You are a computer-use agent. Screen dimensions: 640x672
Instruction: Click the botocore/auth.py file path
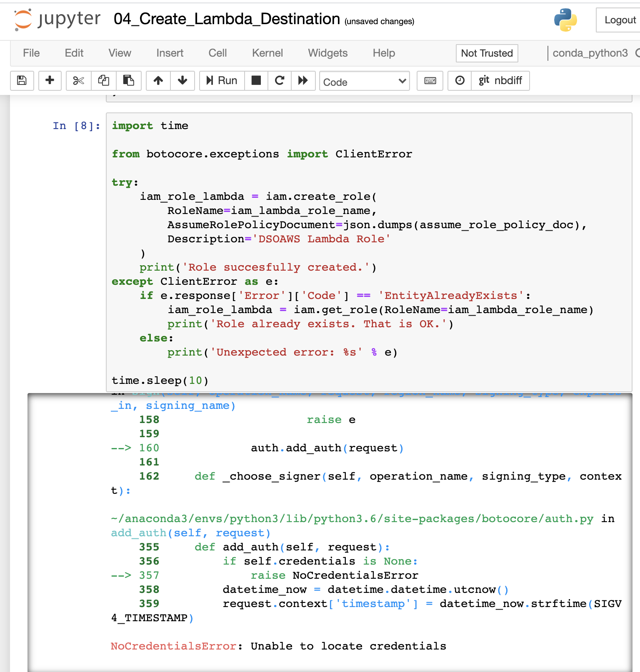click(352, 519)
